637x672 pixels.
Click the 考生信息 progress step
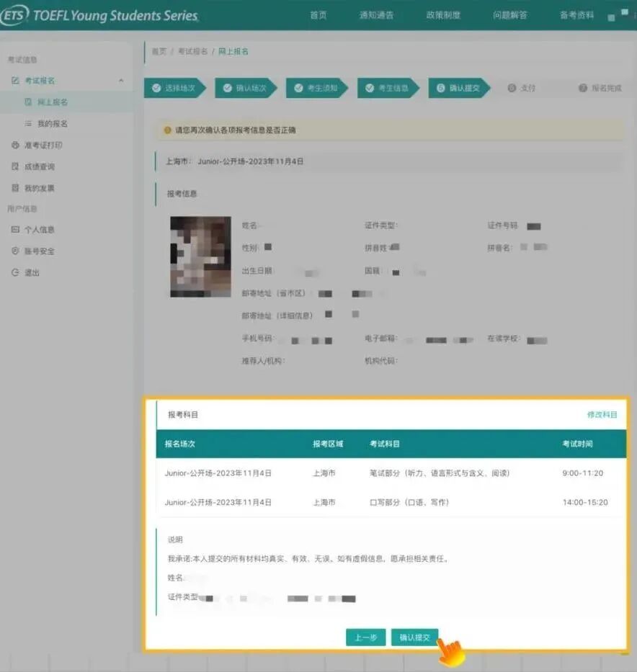388,88
